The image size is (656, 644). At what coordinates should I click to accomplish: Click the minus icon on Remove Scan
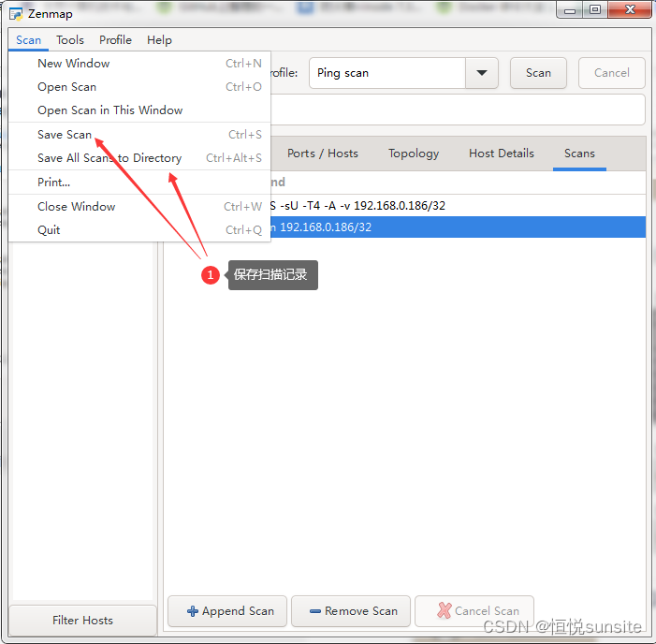315,611
